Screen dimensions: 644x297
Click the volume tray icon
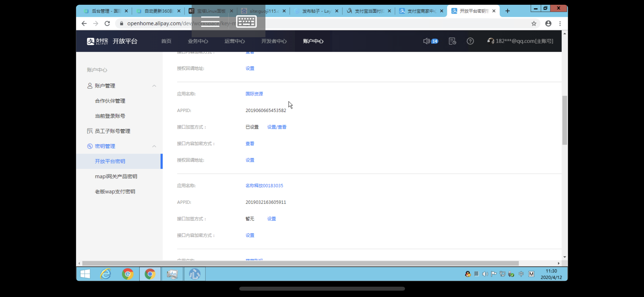click(485, 274)
